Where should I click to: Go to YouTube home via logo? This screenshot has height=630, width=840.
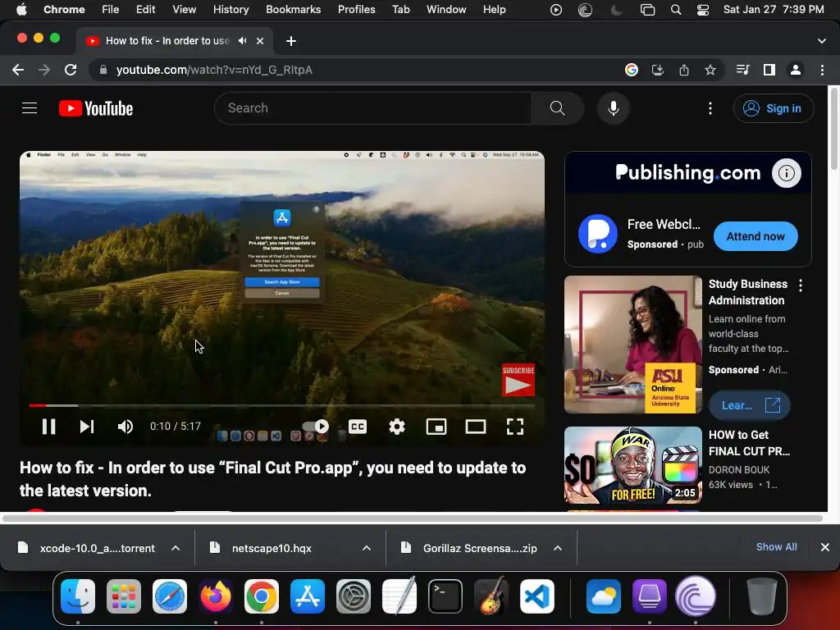(96, 108)
